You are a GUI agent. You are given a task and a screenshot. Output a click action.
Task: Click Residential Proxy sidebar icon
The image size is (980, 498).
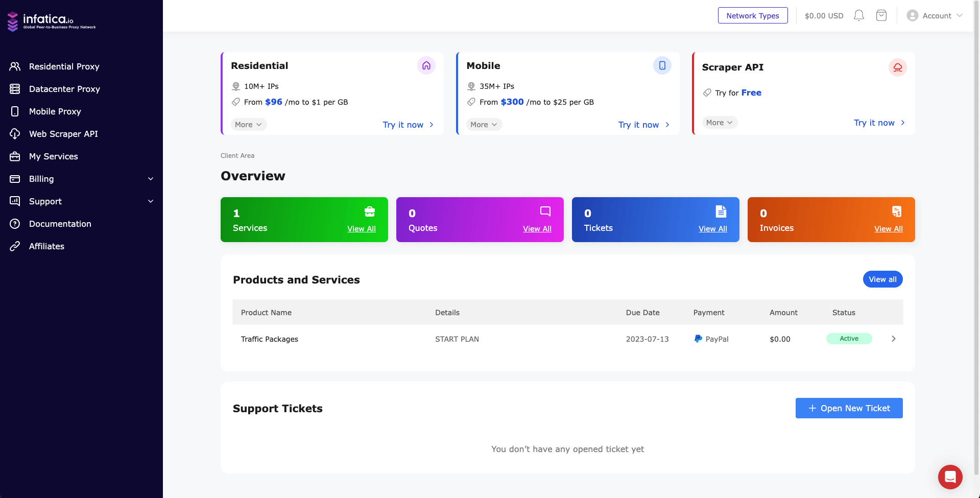click(x=15, y=66)
